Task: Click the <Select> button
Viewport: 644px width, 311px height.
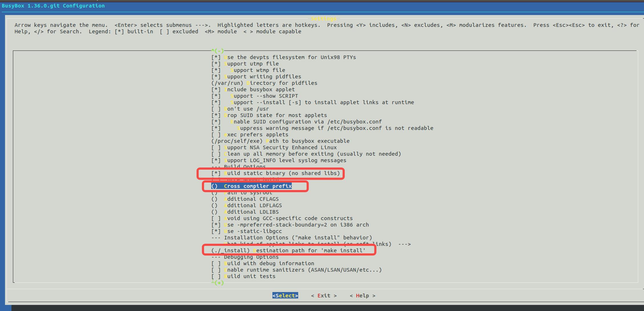Action: point(285,296)
